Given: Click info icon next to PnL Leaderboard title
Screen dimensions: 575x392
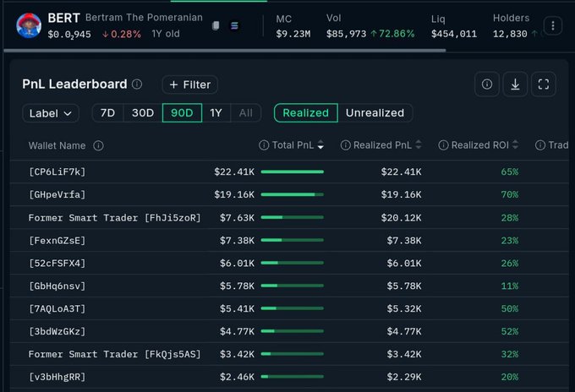Looking at the screenshot, I should [x=137, y=84].
